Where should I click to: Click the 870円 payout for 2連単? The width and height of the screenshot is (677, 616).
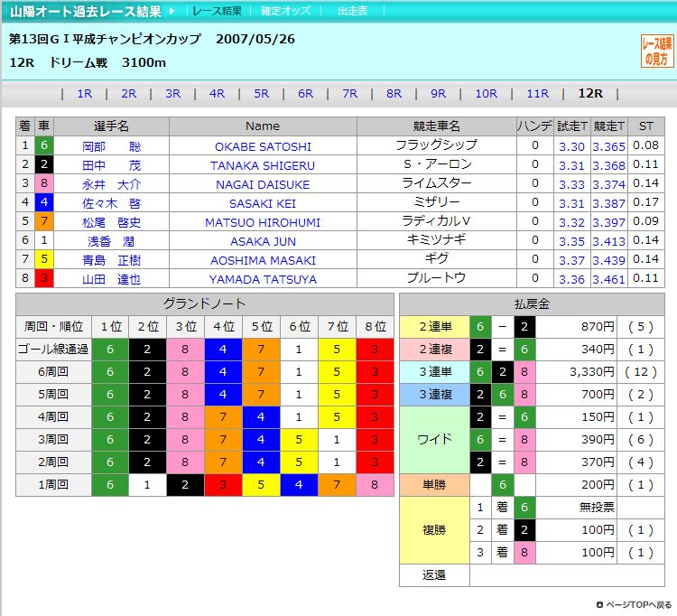tap(576, 327)
